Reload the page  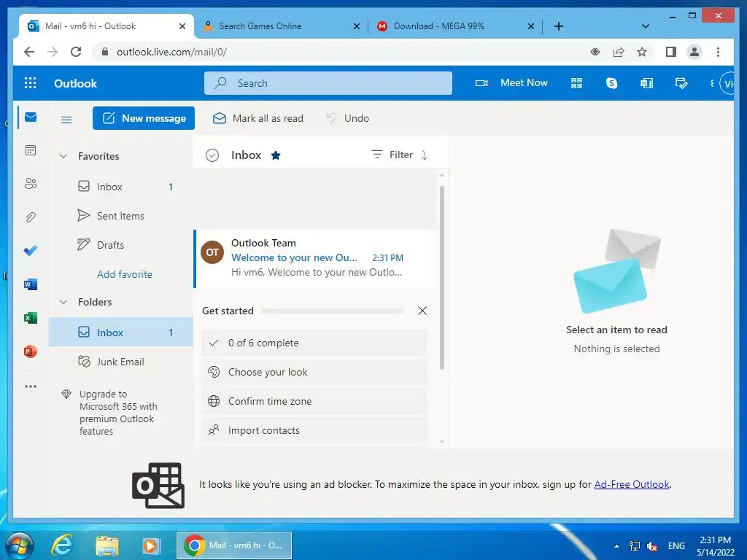coord(76,52)
